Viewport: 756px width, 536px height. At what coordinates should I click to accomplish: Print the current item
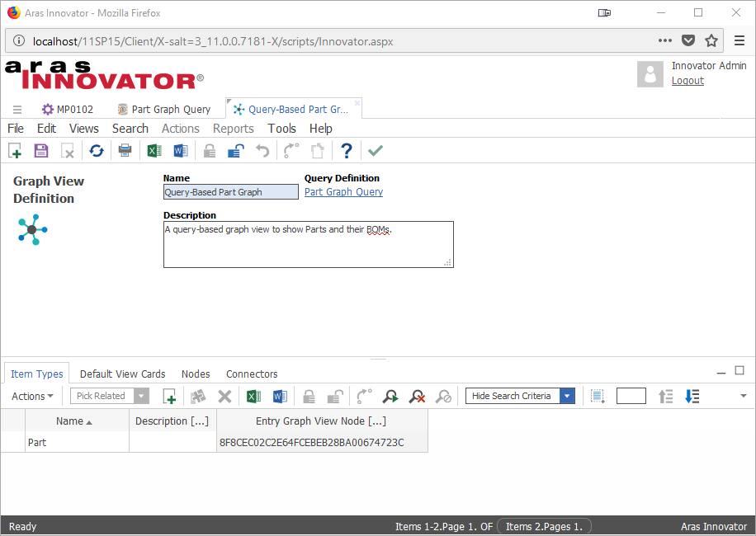point(125,151)
